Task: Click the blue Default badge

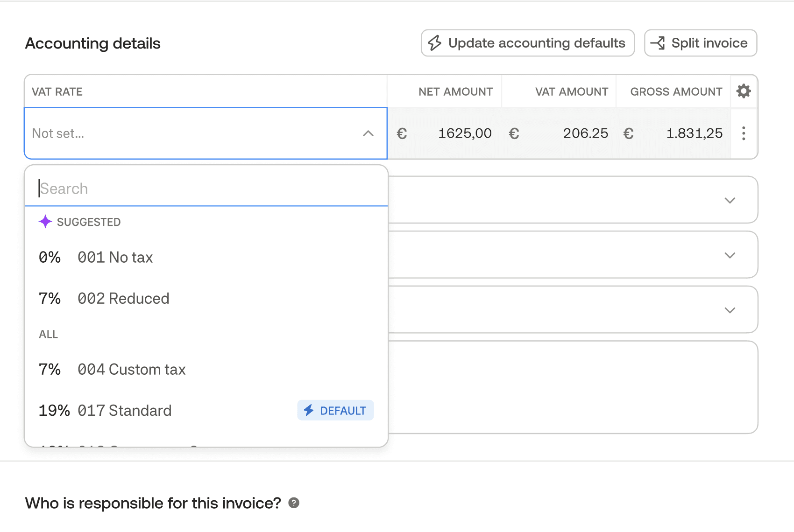Action: coord(335,411)
